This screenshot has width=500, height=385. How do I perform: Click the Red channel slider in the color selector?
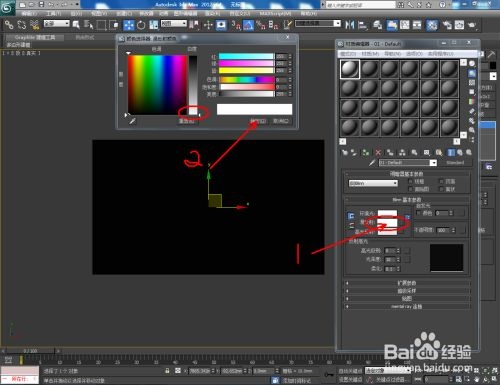pos(246,56)
